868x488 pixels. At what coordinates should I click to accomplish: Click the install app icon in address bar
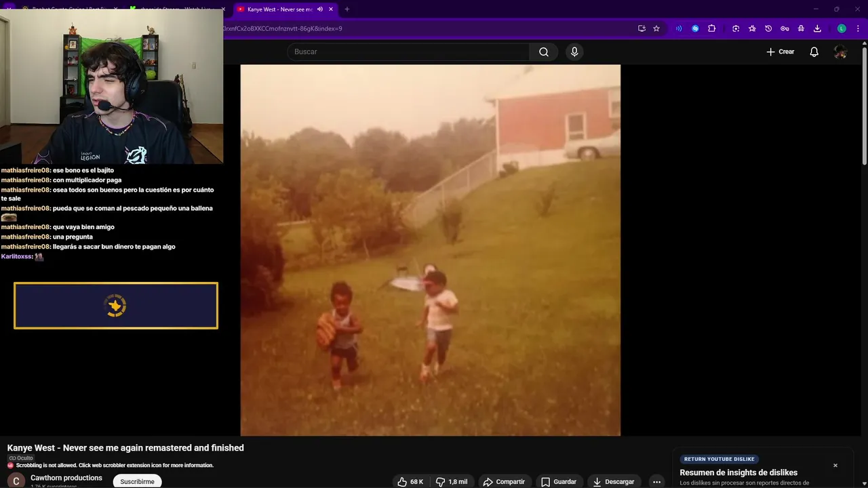(642, 28)
